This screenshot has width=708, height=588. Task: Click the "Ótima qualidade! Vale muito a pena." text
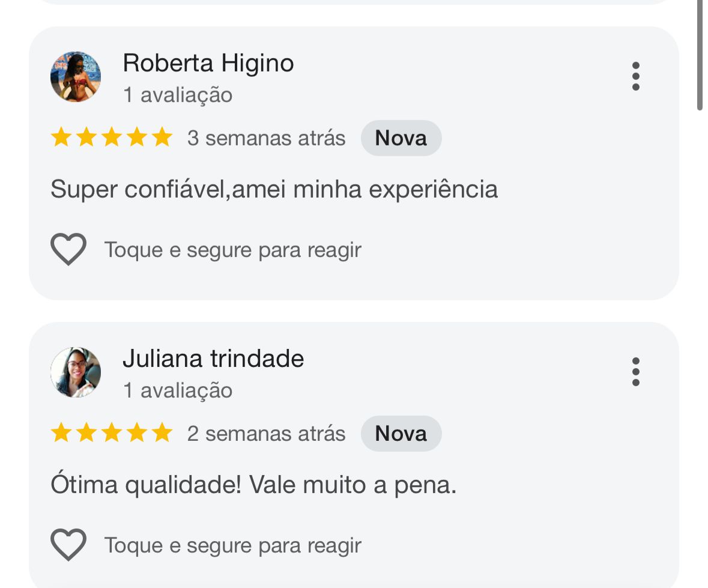(x=253, y=485)
